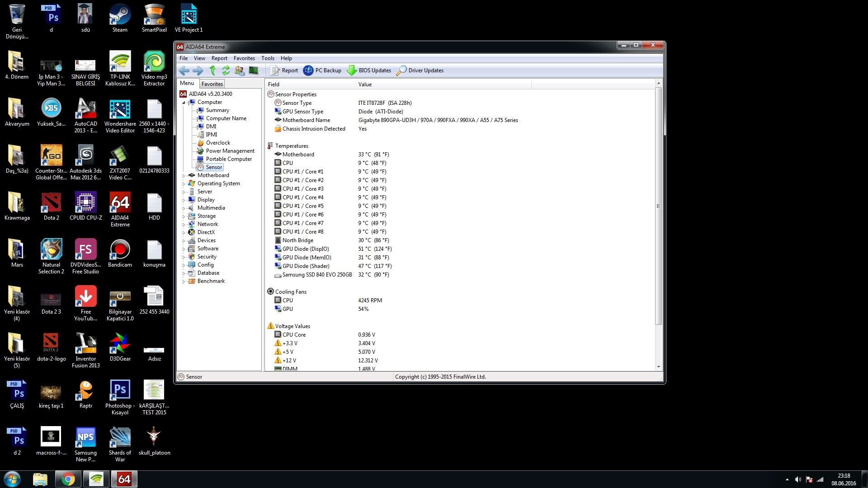868x488 pixels.
Task: Select Summary in the Computer tree
Action: tap(217, 110)
